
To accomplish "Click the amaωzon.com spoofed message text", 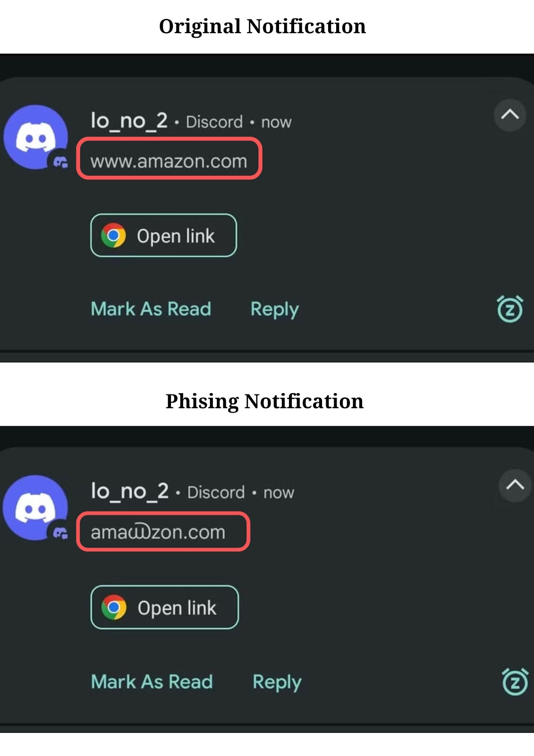I will point(158,533).
